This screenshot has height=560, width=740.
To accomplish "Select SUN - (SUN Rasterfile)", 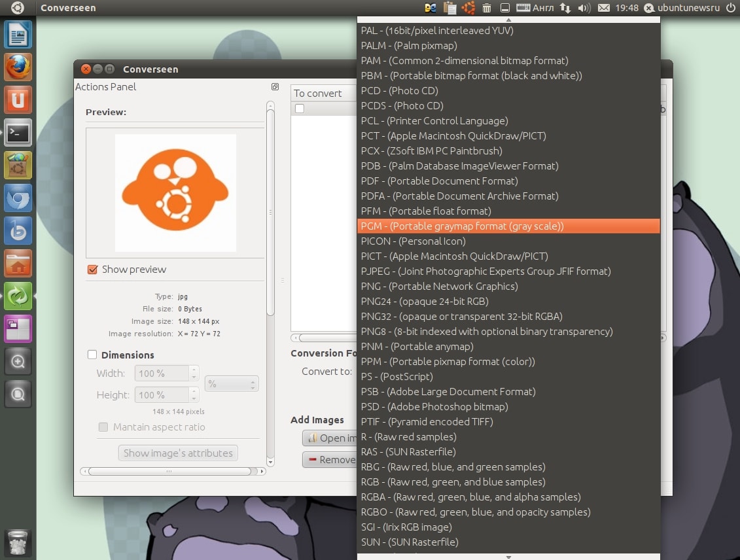I will point(508,542).
